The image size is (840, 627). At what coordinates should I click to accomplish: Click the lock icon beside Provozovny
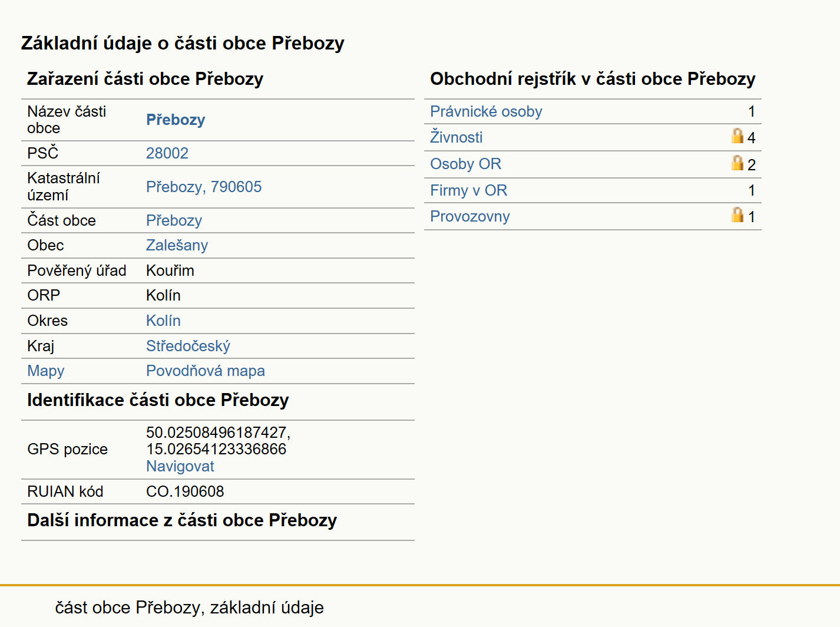(737, 215)
